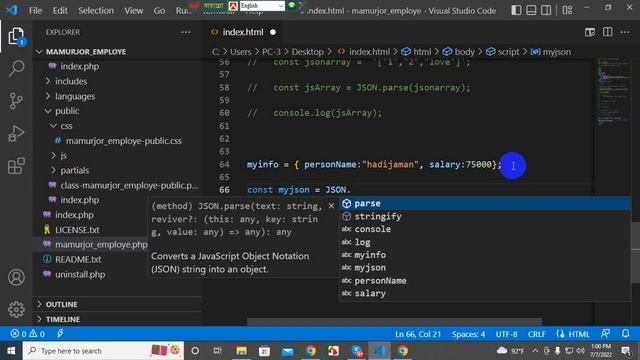Click Ln 66, Col 21 in status bar
Screen dimensions: 640x360
(x=418, y=334)
